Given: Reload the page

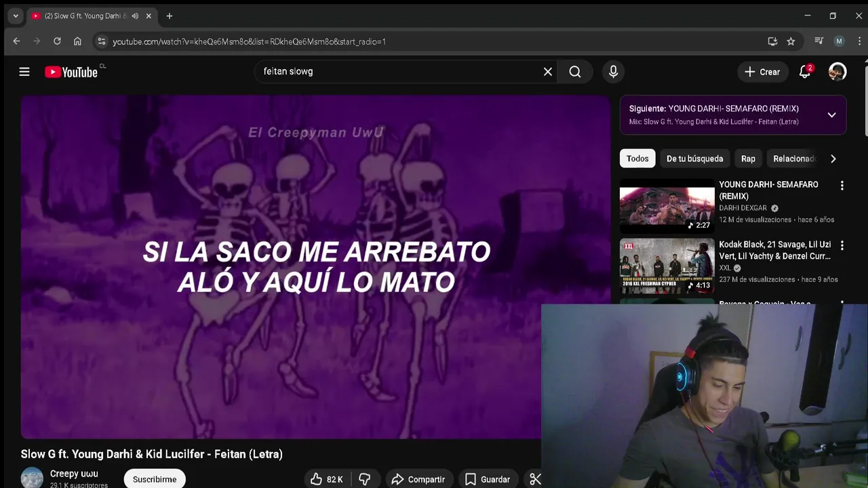Looking at the screenshot, I should pos(57,41).
